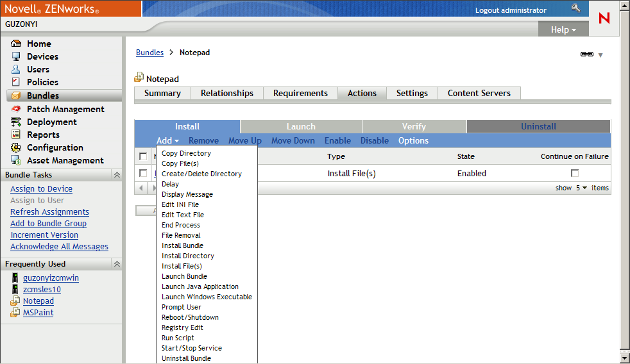
Task: Click the Notepad bundle icon in Frequently Used
Action: click(15, 301)
